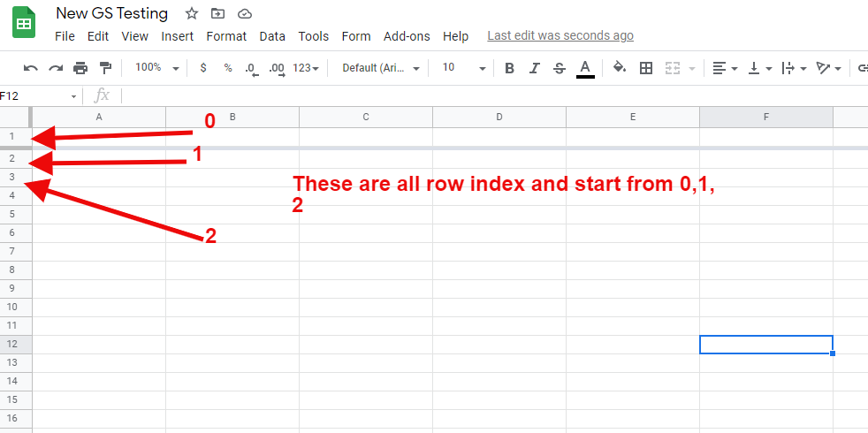
Task: Open the text color picker
Action: coord(585,69)
